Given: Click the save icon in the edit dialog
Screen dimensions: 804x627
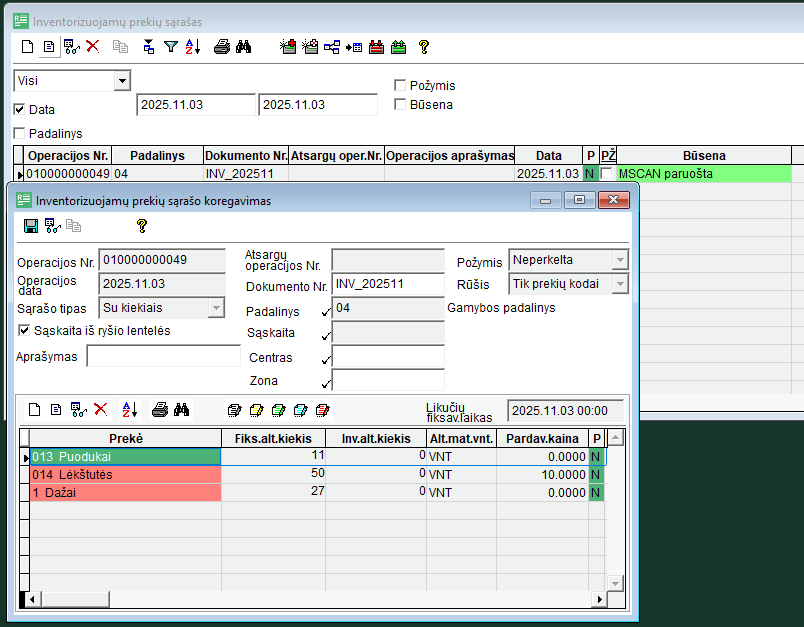Looking at the screenshot, I should click(x=31, y=227).
